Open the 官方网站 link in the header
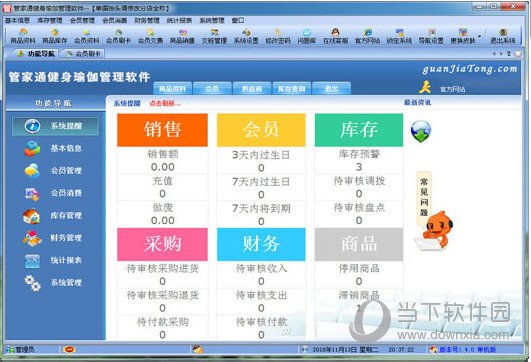Viewport: 531px width, 362px height. tap(452, 89)
